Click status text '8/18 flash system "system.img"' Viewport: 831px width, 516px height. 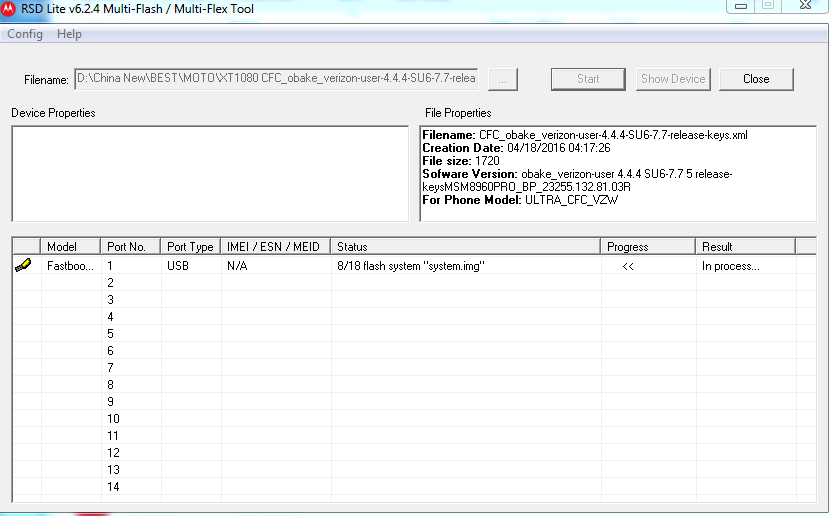[411, 265]
